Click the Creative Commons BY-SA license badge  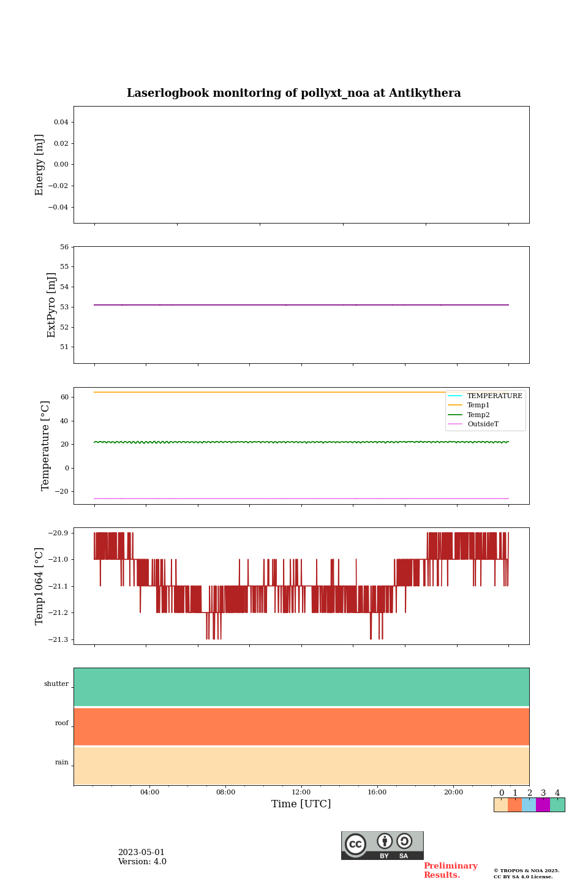tap(382, 845)
